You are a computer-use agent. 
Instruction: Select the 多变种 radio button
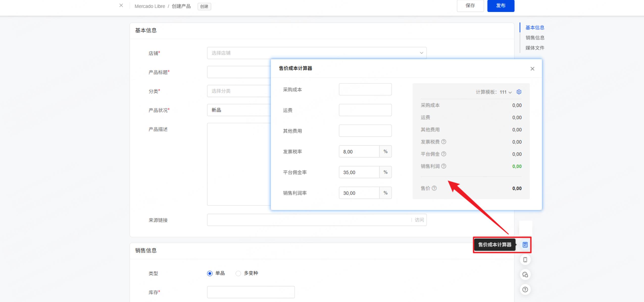[238, 273]
